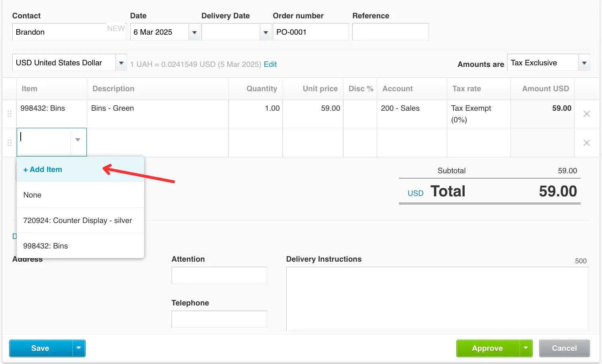
Task: Click the Date field showing 6 Mar 2025
Action: coord(159,32)
